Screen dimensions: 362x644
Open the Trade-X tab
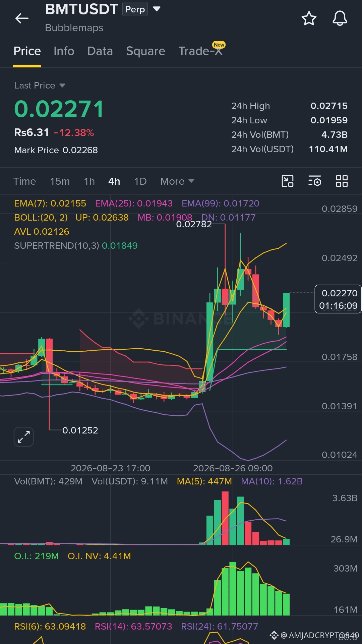coord(200,51)
